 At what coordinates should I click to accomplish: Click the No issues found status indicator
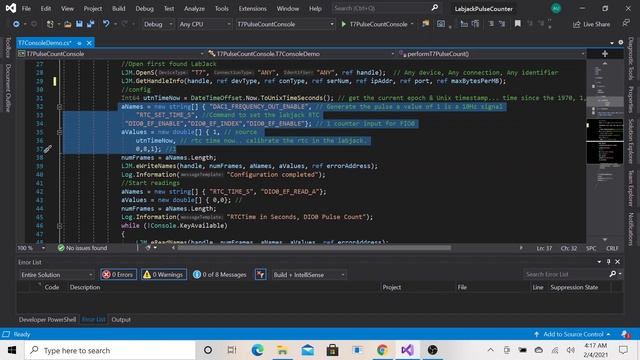tap(82, 248)
